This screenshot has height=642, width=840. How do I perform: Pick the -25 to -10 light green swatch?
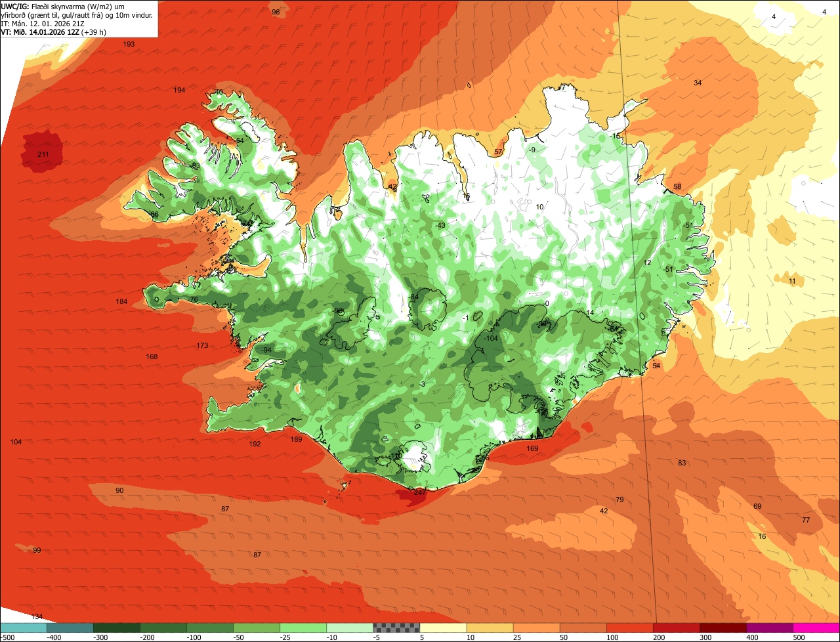click(x=303, y=628)
